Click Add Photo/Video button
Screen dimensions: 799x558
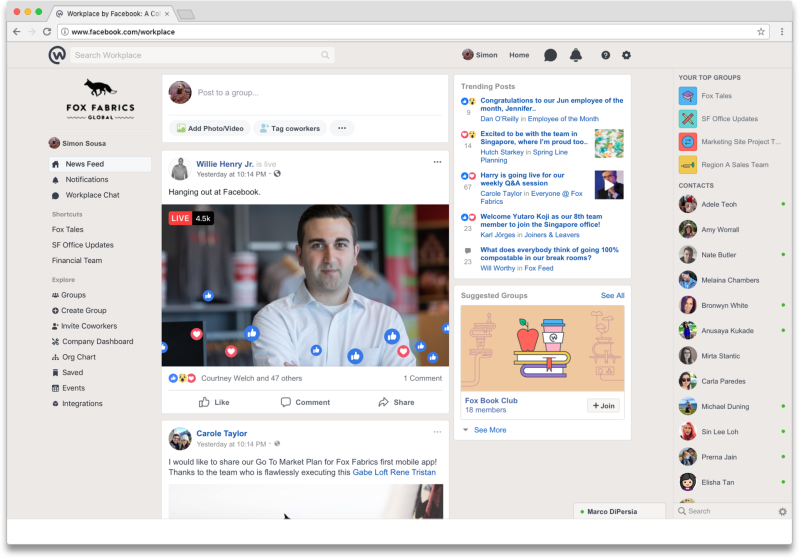tap(209, 128)
